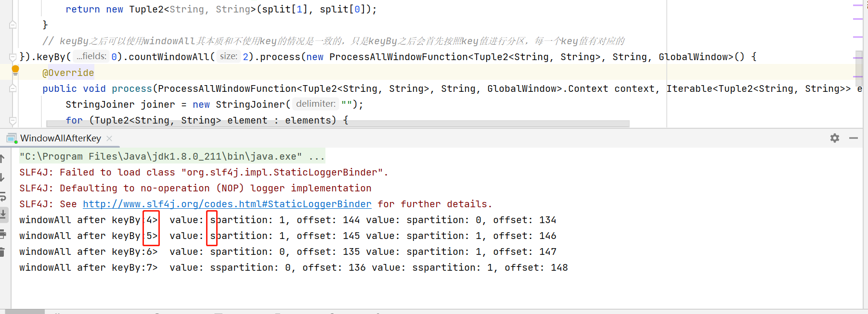This screenshot has height=314, width=868.
Task: Toggle scroll to end of console
Action: tap(3, 214)
